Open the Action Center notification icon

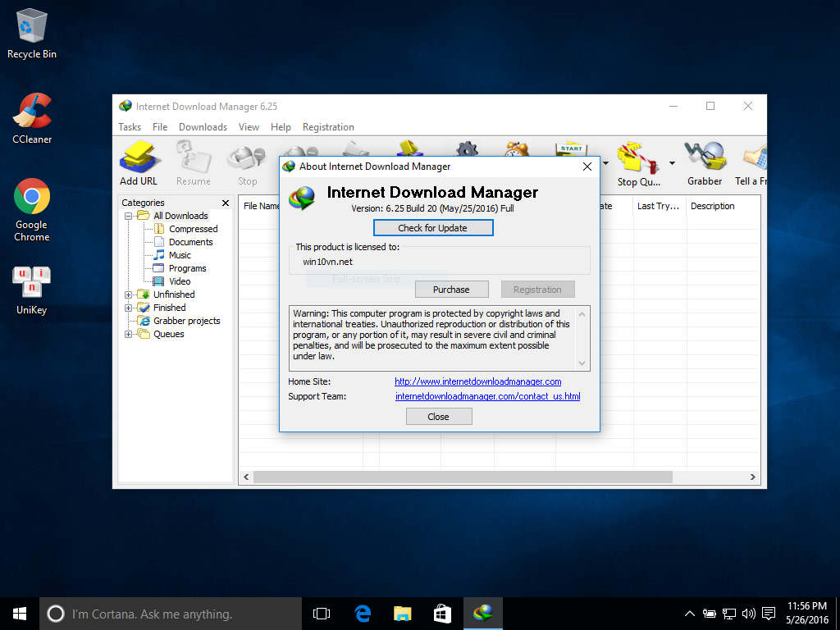click(769, 614)
